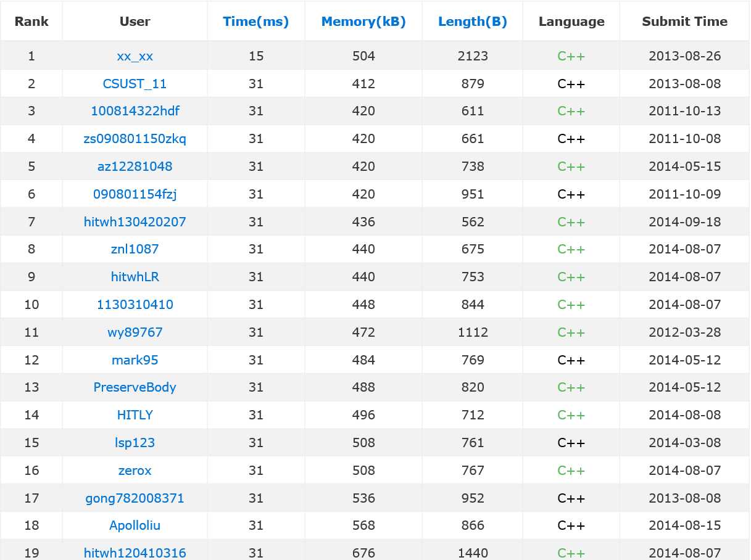The width and height of the screenshot is (751, 560).
Task: Sort by Time(ms) column header
Action: point(255,22)
